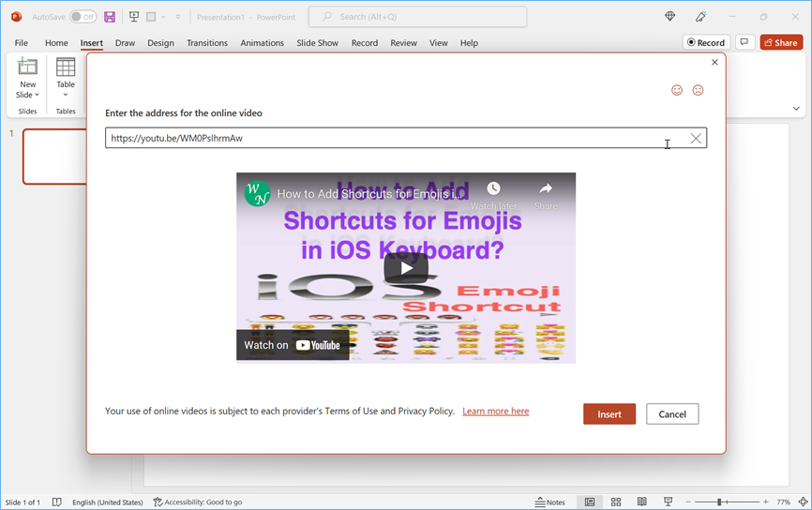The height and width of the screenshot is (510, 812).
Task: Click the Save icon in title bar
Action: tap(110, 17)
